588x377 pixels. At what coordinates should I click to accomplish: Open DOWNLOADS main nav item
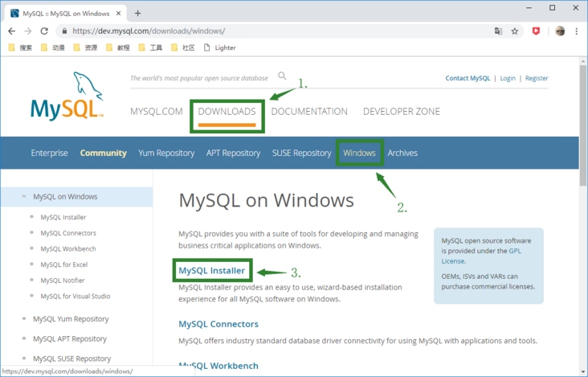tap(227, 112)
